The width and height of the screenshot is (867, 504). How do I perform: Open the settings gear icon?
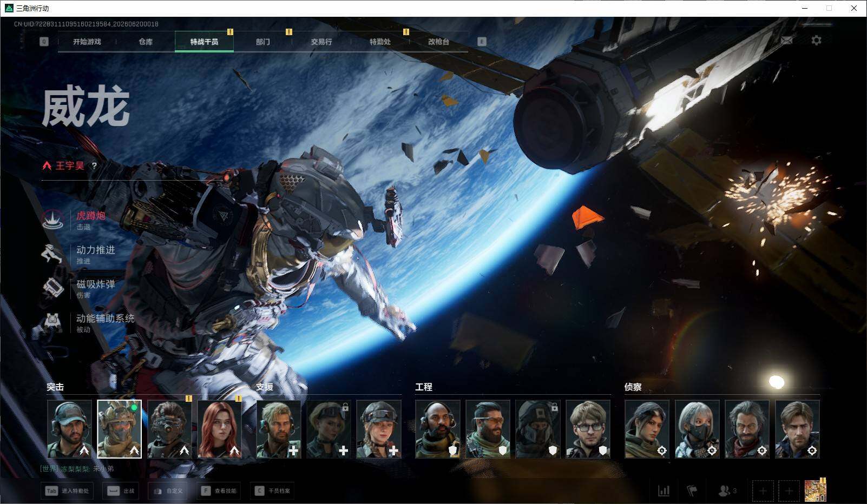[816, 41]
